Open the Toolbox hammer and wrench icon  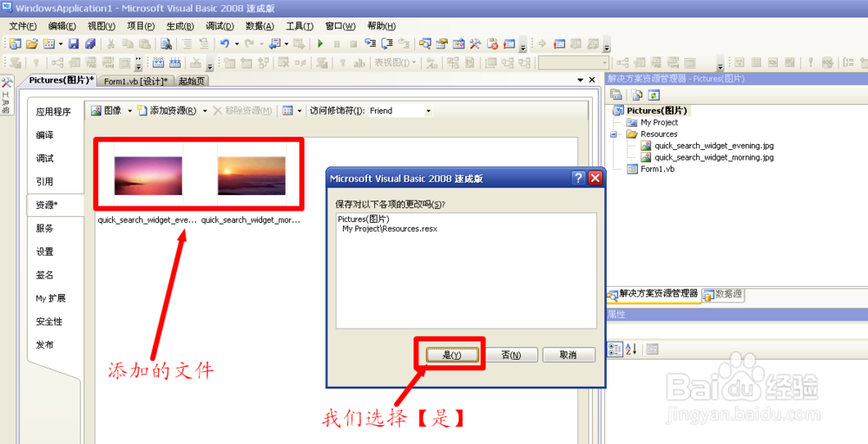[475, 43]
